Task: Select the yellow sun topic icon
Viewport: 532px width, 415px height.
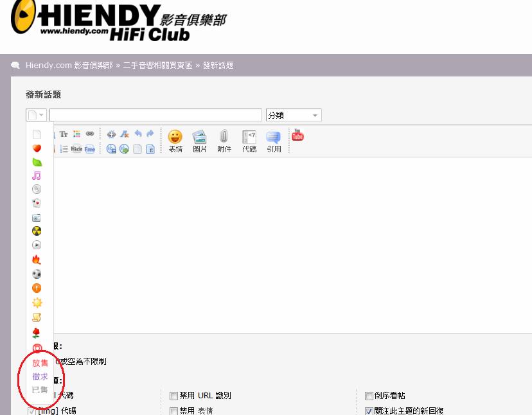Action: (x=37, y=303)
